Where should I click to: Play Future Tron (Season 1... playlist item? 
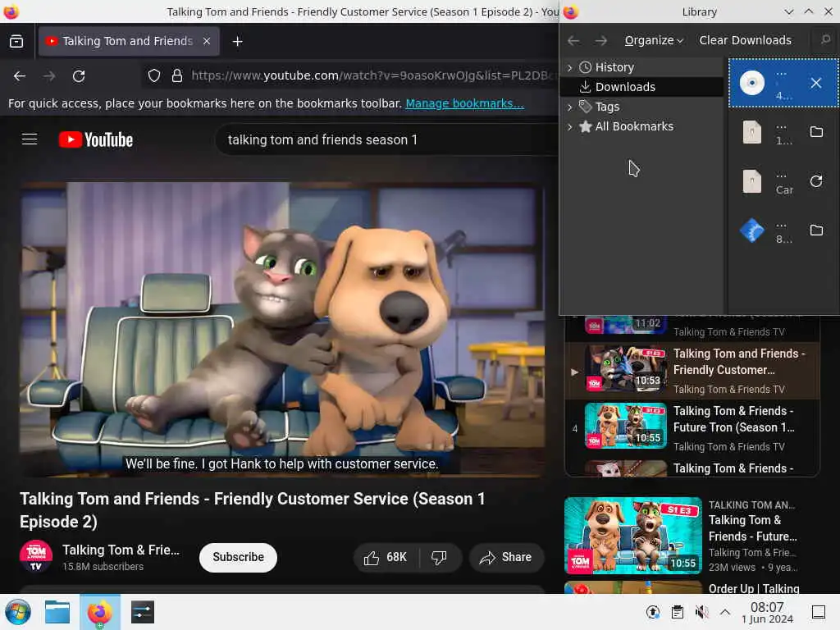692,427
